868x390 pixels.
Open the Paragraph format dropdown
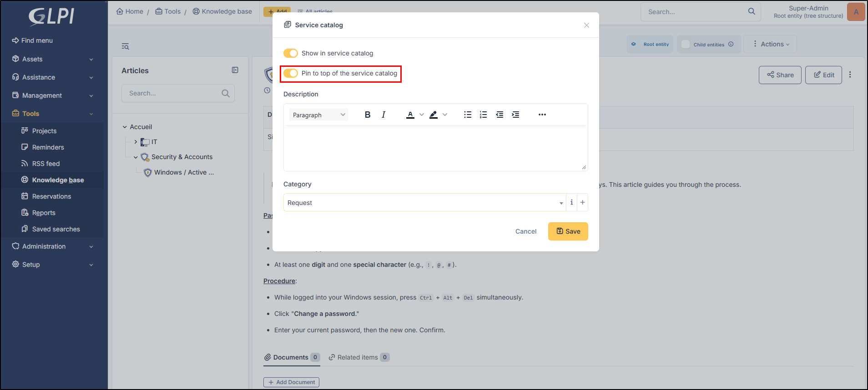pos(319,115)
